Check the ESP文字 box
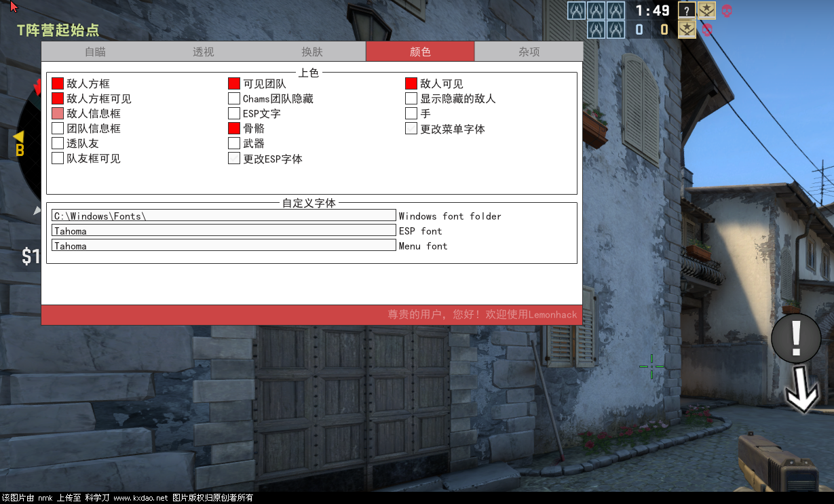 (234, 113)
